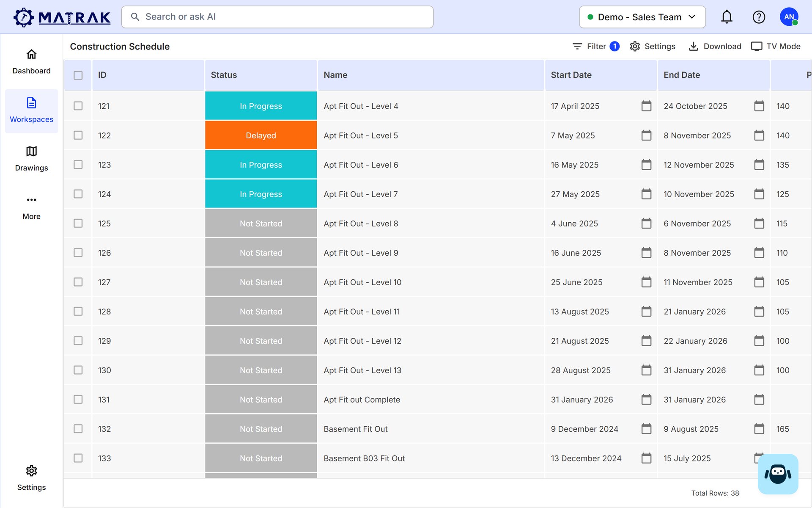Image resolution: width=812 pixels, height=508 pixels.
Task: Switch to TV Mode
Action: point(776,46)
